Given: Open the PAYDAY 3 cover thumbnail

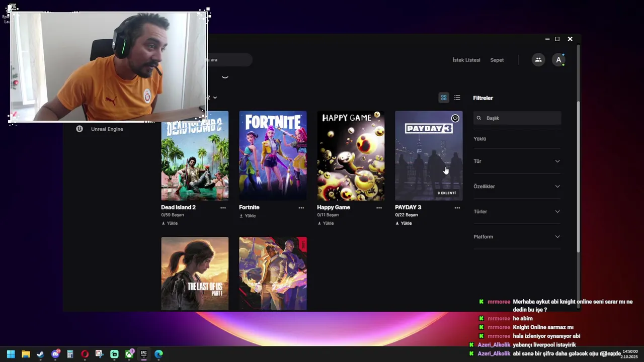Looking at the screenshot, I should [429, 156].
